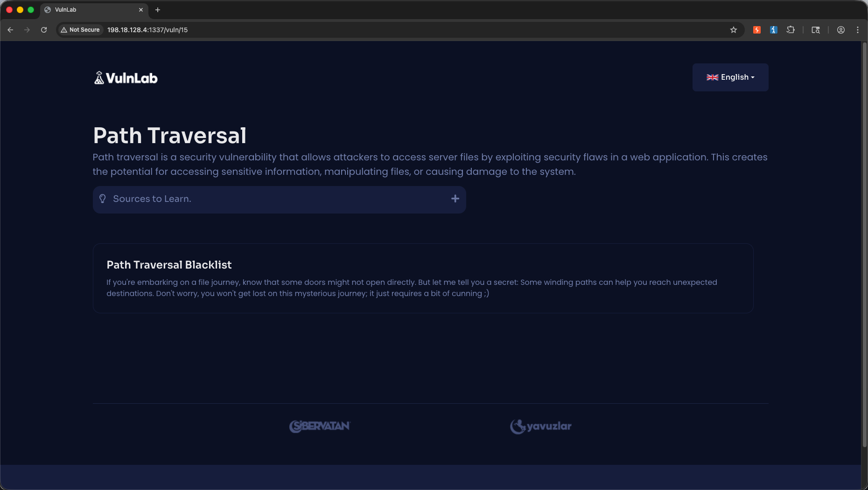The height and width of the screenshot is (490, 868).
Task: Visit the Sibervatan footer logo link
Action: tap(320, 426)
